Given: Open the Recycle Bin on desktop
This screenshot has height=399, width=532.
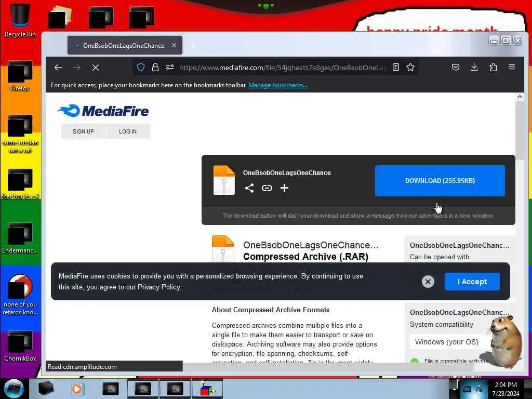Looking at the screenshot, I should [x=20, y=20].
